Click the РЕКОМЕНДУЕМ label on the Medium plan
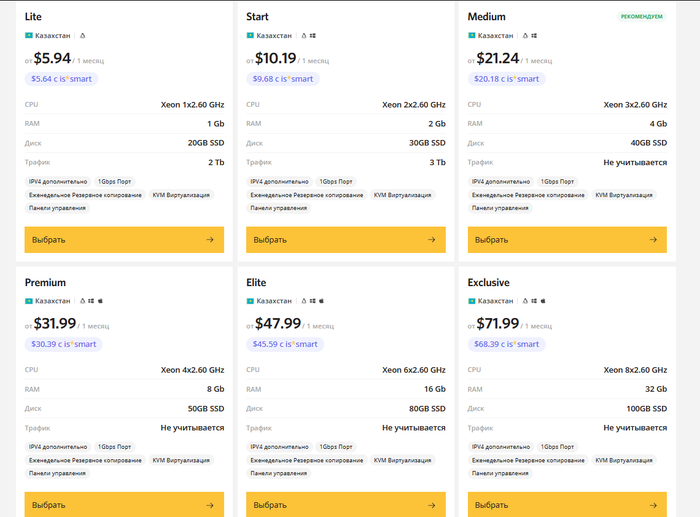 coord(641,17)
